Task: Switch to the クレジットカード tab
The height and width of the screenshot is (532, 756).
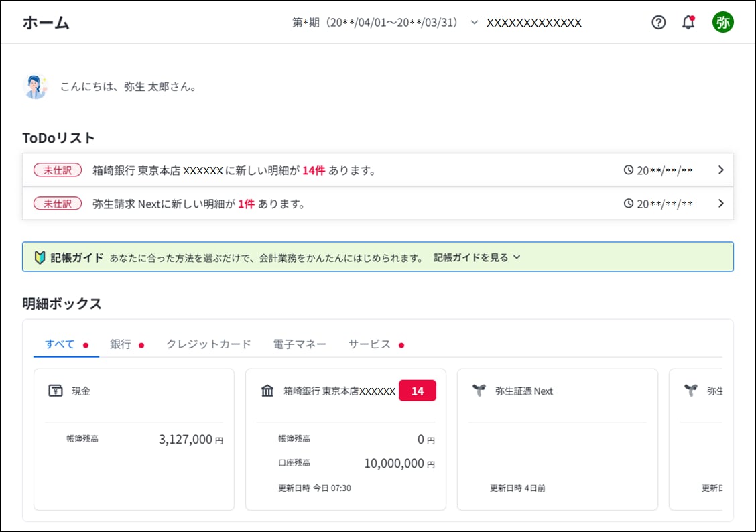Action: (x=208, y=344)
